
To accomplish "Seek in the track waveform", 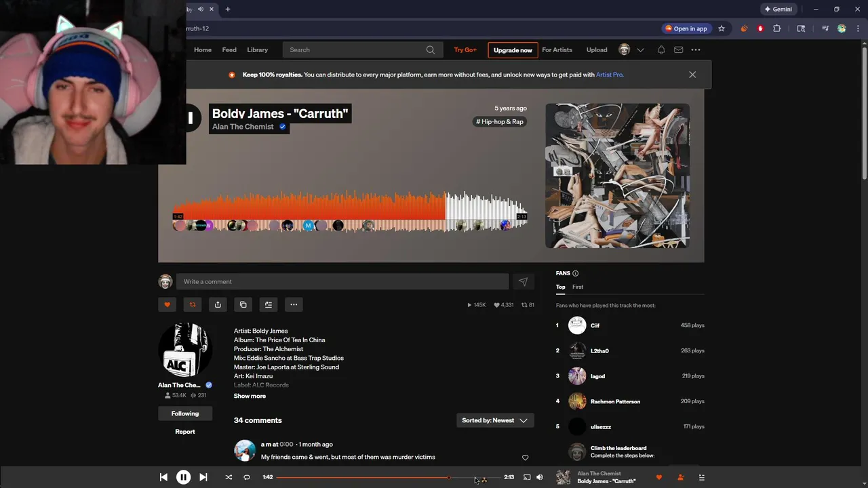I will pos(350,211).
